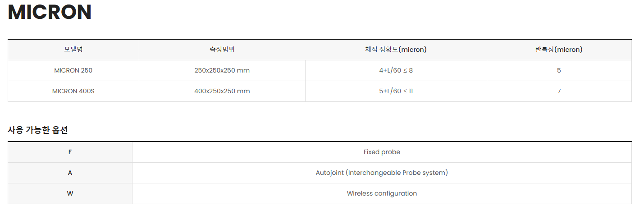Image resolution: width=644 pixels, height=210 pixels.
Task: Click repeatability value 5
Action: pyautogui.click(x=559, y=71)
